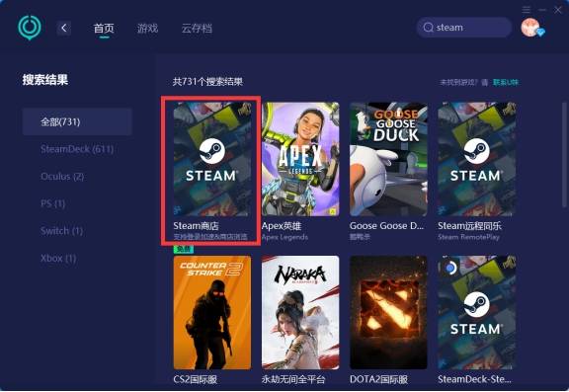
Task: Click the blue platform badge on SteamDeck card
Action: pyautogui.click(x=450, y=268)
